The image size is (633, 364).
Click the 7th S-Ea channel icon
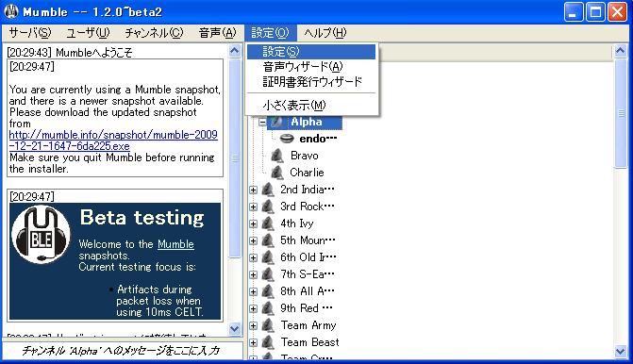click(x=268, y=274)
